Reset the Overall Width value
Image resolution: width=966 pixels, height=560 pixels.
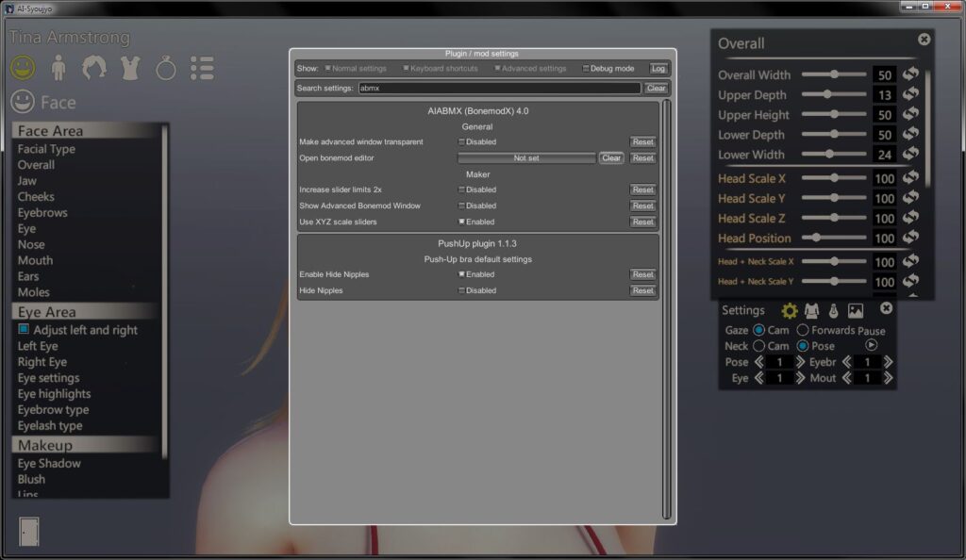pos(910,74)
